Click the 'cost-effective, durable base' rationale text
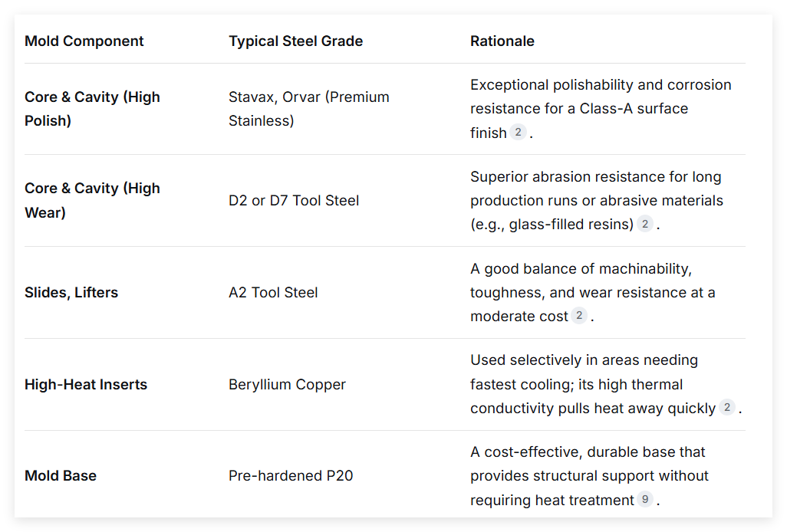This screenshot has width=787, height=532. 589,476
